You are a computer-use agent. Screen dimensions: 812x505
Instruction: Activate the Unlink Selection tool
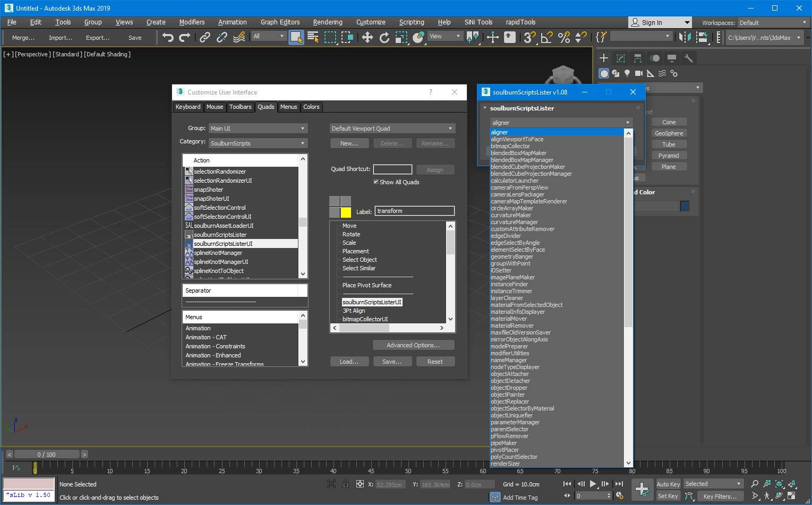coord(222,37)
